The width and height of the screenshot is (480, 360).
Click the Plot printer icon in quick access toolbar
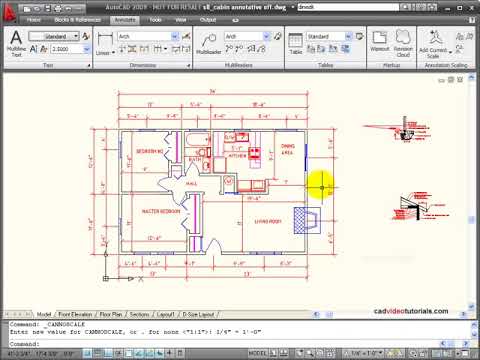(57, 9)
